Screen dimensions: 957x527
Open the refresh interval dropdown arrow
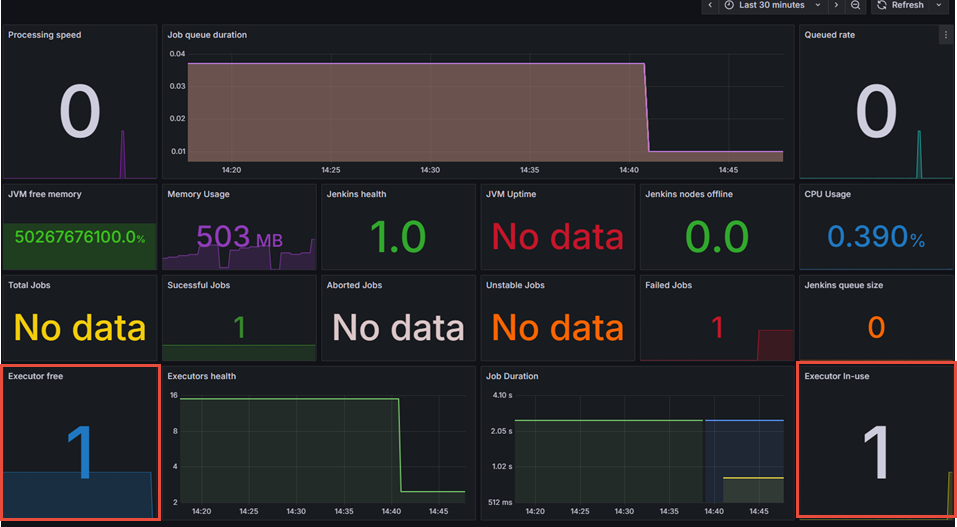click(x=939, y=5)
